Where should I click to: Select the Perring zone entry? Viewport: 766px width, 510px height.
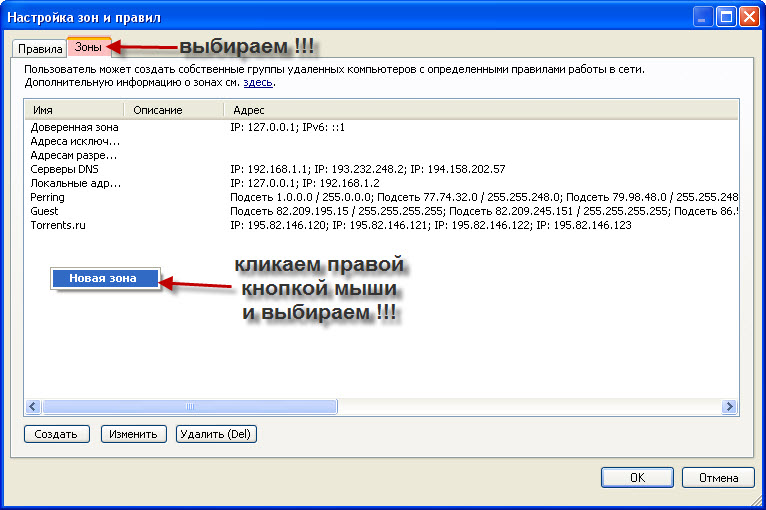(48, 198)
